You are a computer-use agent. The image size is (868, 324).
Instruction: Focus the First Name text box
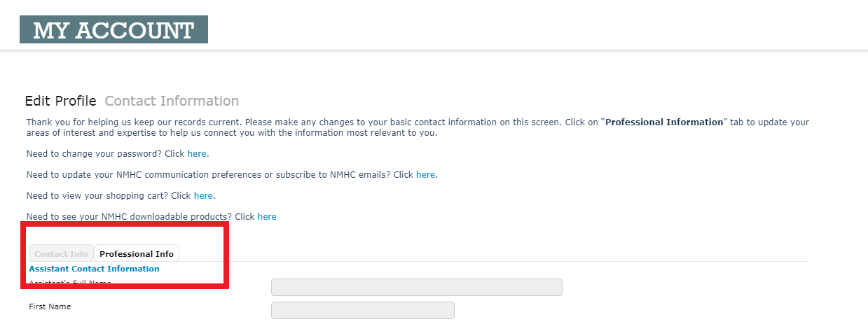(x=362, y=309)
